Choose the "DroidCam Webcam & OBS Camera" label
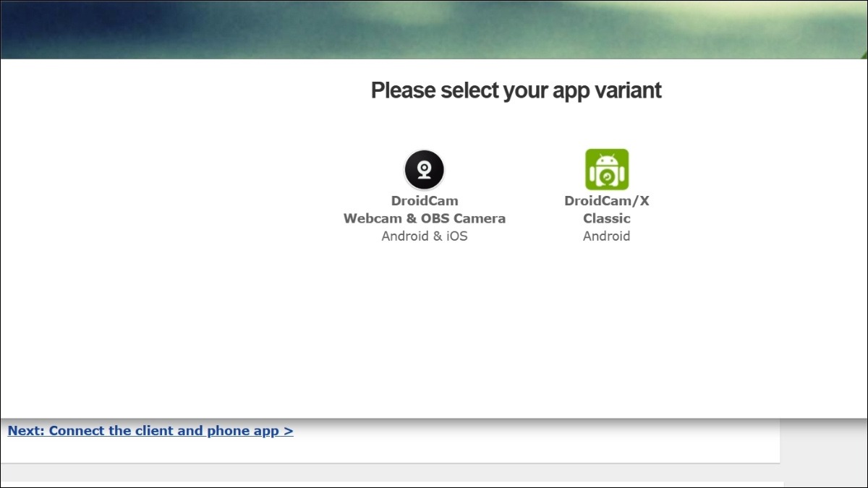This screenshot has width=868, height=488. point(425,210)
